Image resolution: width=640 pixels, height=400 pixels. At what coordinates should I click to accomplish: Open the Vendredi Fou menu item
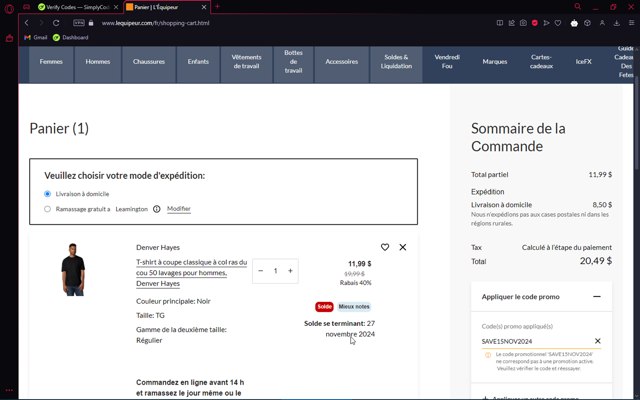click(447, 62)
